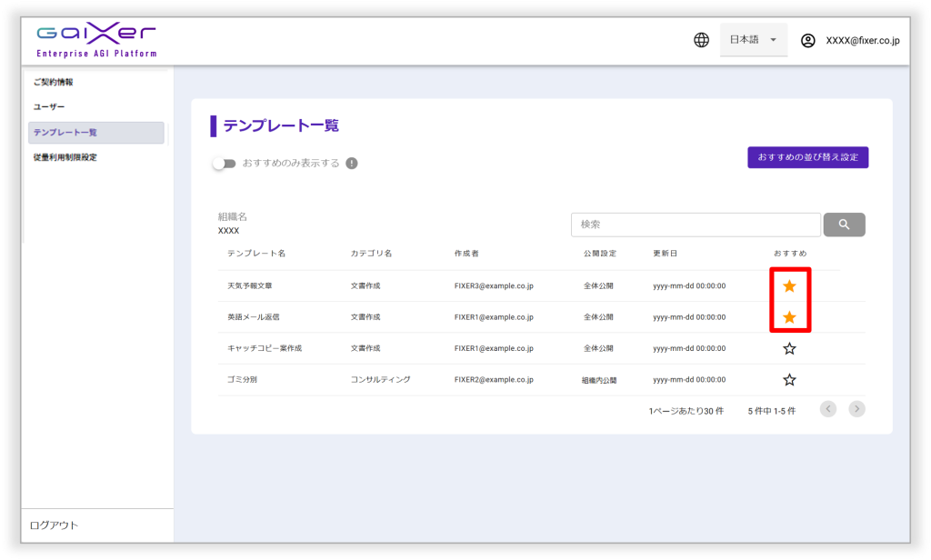Screen dimensions: 931x560
Task: Click the info icon beside おすすめのみ表示する
Action: 352,164
